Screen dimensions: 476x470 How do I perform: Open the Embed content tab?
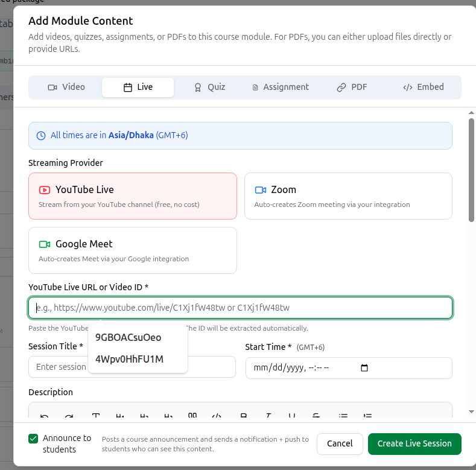click(423, 87)
